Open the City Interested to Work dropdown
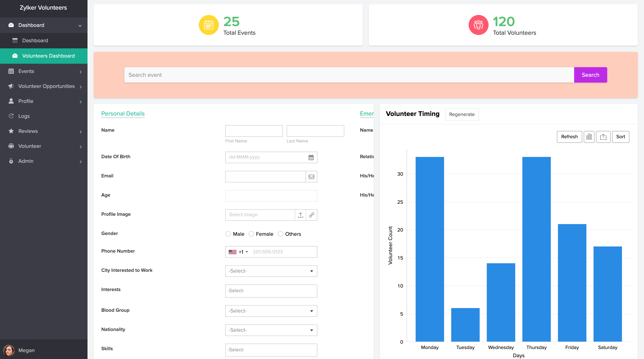644x359 pixels. pyautogui.click(x=271, y=271)
